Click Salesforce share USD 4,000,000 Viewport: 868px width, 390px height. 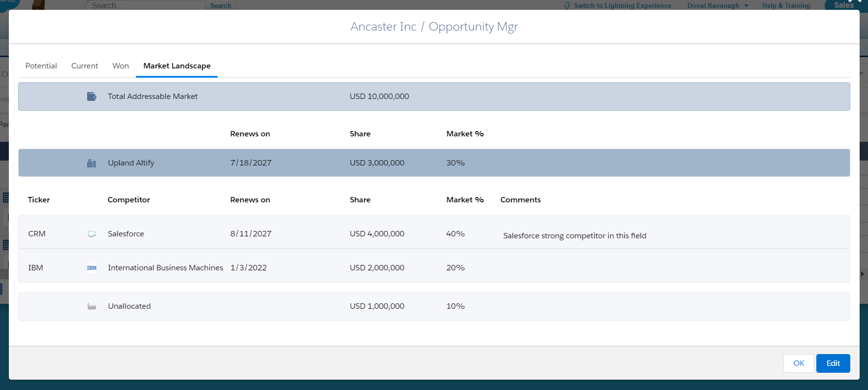[377, 234]
